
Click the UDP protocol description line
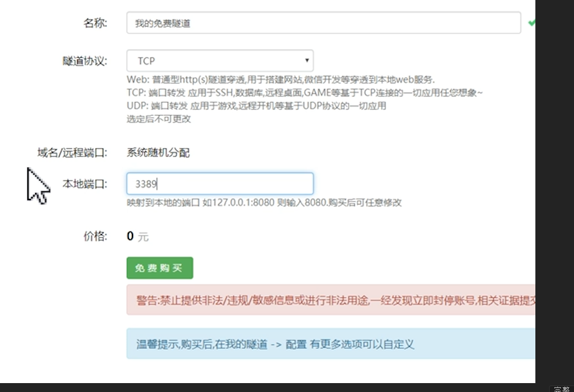click(x=256, y=106)
